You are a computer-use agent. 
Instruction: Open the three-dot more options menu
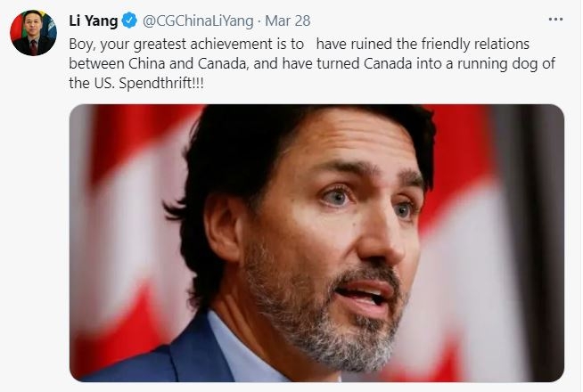point(555,20)
